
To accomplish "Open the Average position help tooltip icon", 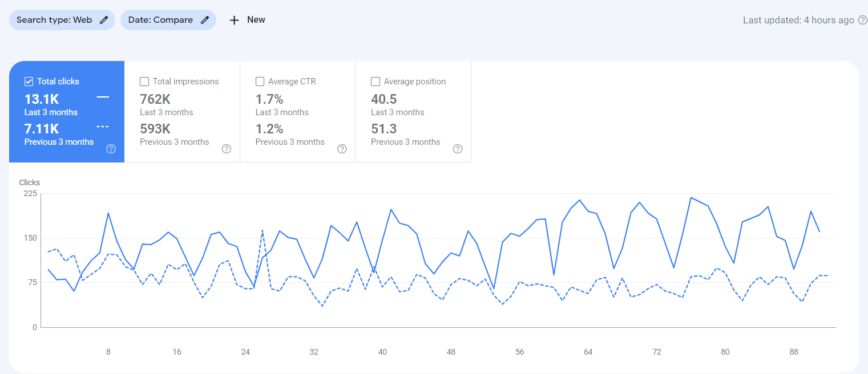I will [457, 149].
